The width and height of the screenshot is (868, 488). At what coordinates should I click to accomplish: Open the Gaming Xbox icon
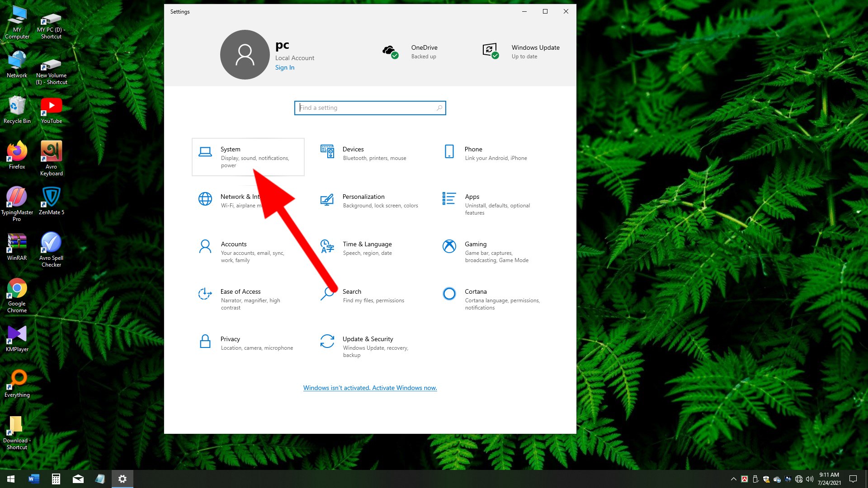coord(449,246)
